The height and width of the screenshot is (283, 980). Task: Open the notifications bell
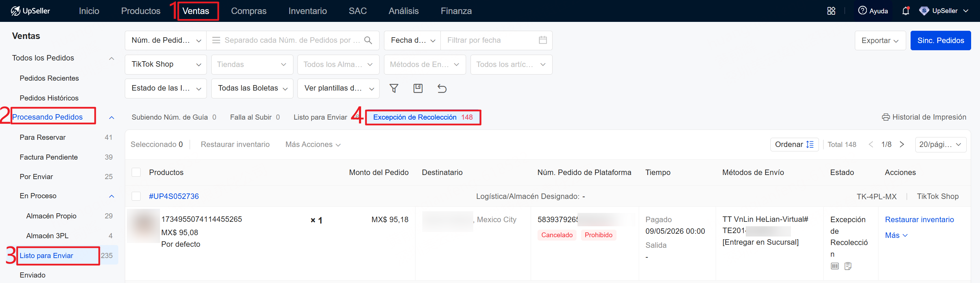pos(905,11)
